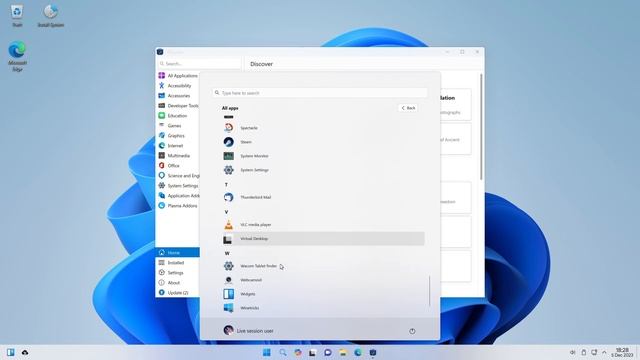
Task: Jump to letter V section header
Action: pyautogui.click(x=226, y=212)
